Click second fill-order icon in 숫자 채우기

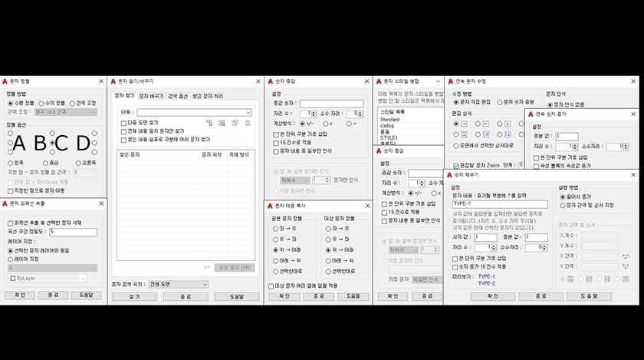point(589,279)
